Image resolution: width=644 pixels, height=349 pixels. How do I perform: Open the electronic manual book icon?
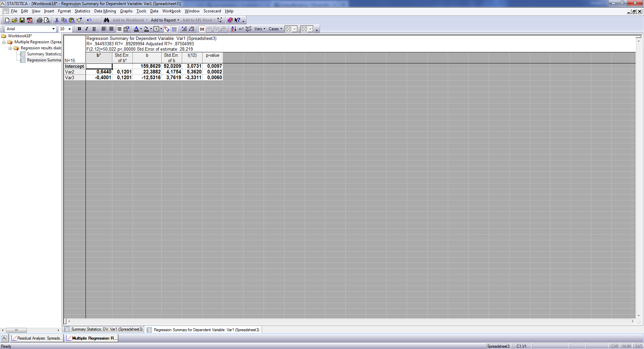coord(230,20)
